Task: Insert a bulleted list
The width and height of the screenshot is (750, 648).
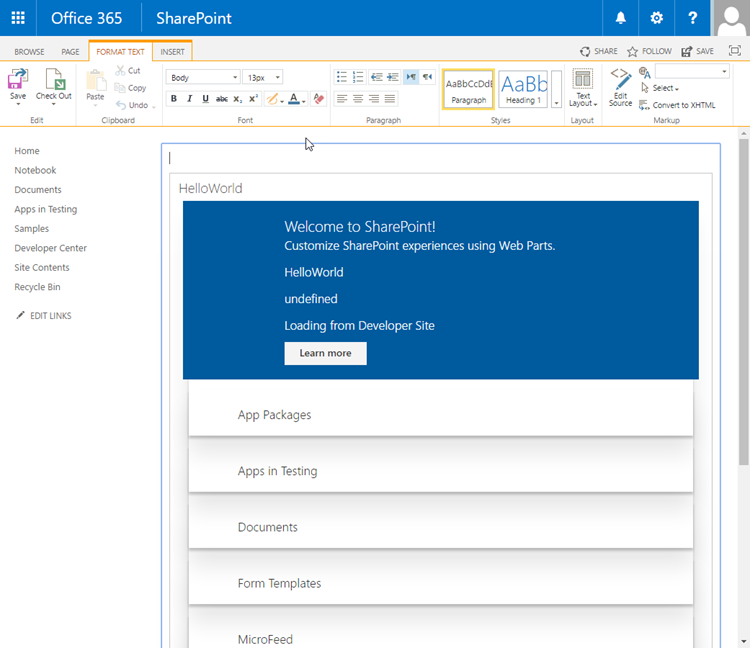Action: click(342, 77)
